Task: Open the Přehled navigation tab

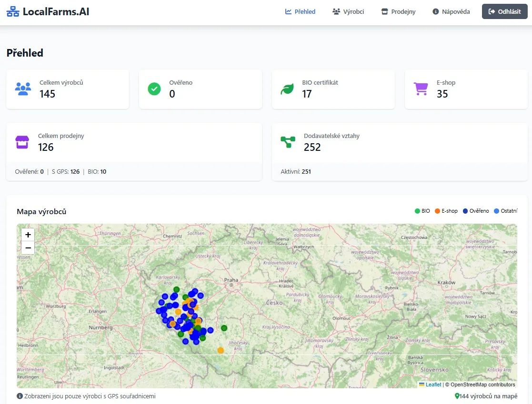Action: (x=300, y=11)
